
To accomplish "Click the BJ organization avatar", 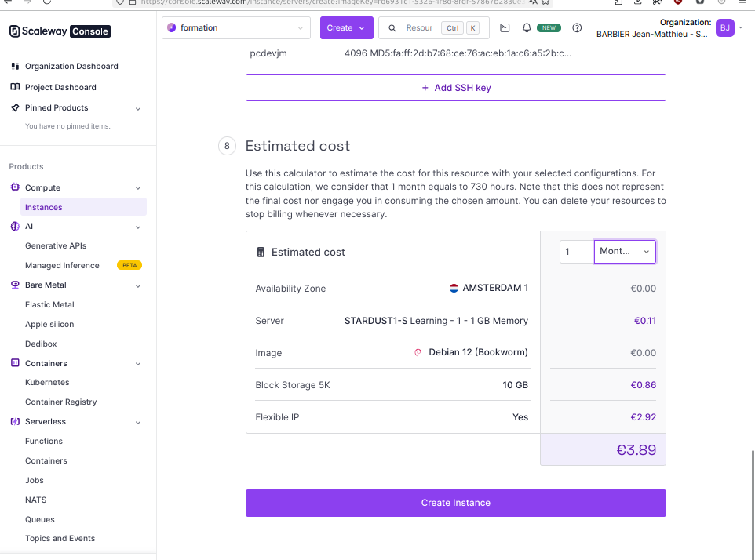I will [x=724, y=28].
